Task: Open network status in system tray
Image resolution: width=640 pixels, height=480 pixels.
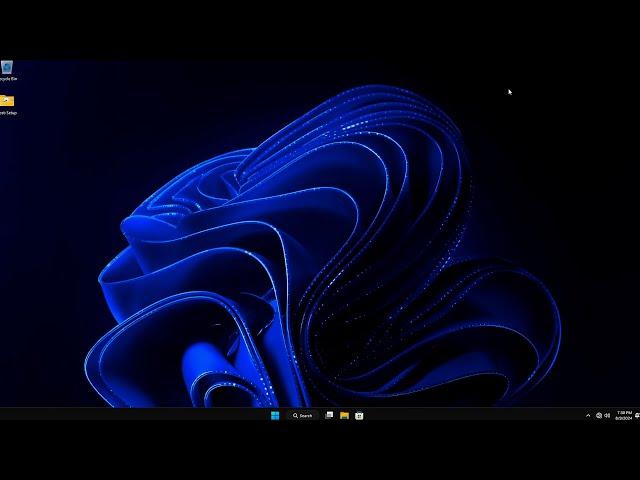Action: [x=599, y=416]
